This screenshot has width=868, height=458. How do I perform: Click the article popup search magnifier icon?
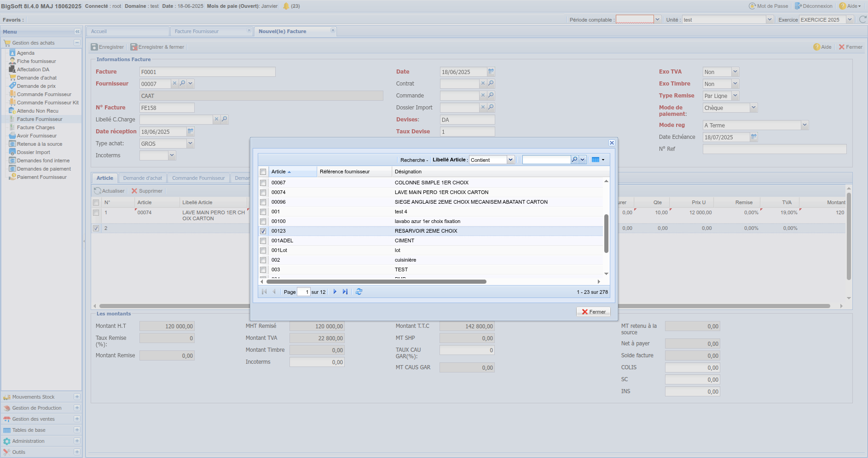tap(574, 160)
